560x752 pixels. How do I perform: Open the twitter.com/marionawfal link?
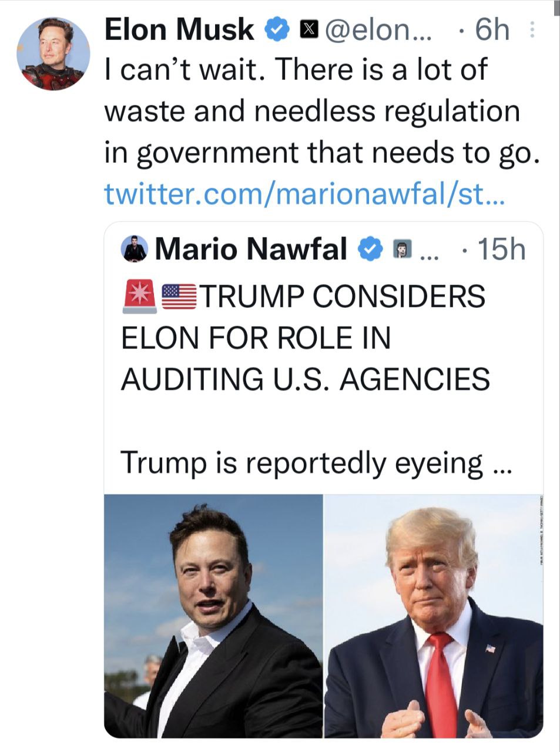(x=304, y=194)
